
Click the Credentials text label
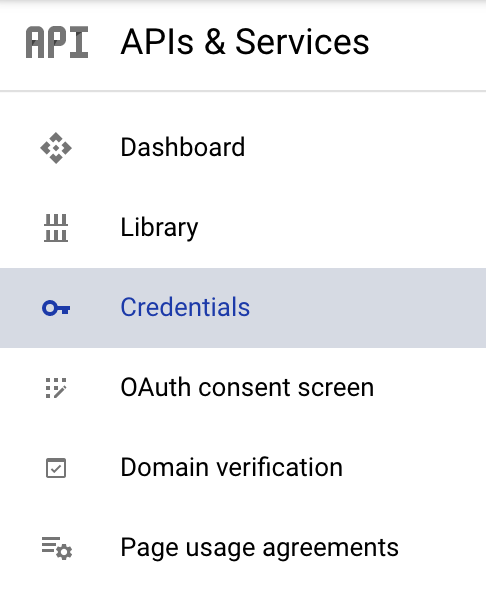pos(185,307)
